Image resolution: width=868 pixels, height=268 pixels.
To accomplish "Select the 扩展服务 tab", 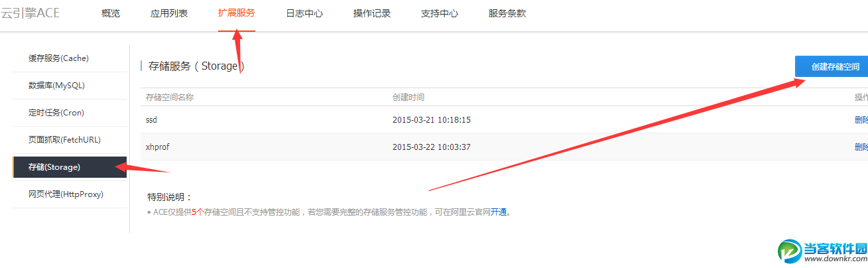I will pos(237,13).
